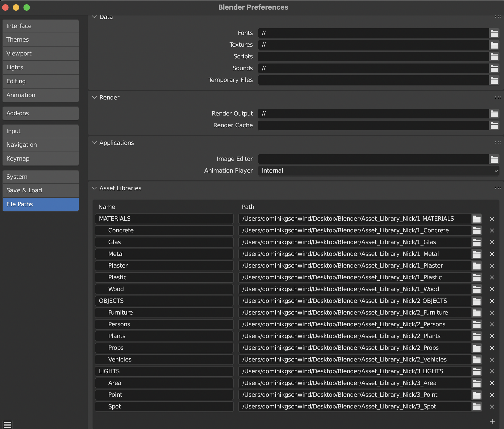Add a new asset library
Viewport: 504px width, 429px height.
coord(492,421)
